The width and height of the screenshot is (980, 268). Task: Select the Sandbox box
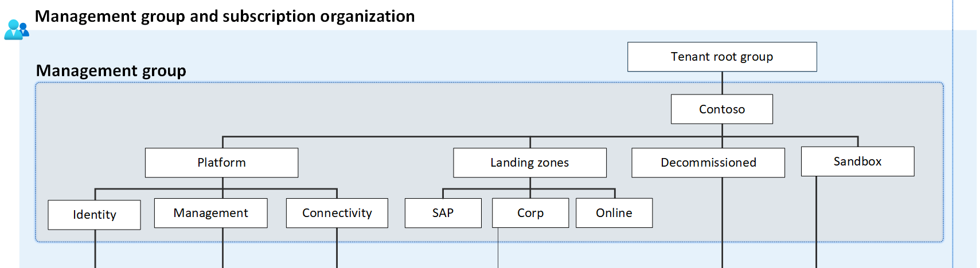tap(857, 161)
